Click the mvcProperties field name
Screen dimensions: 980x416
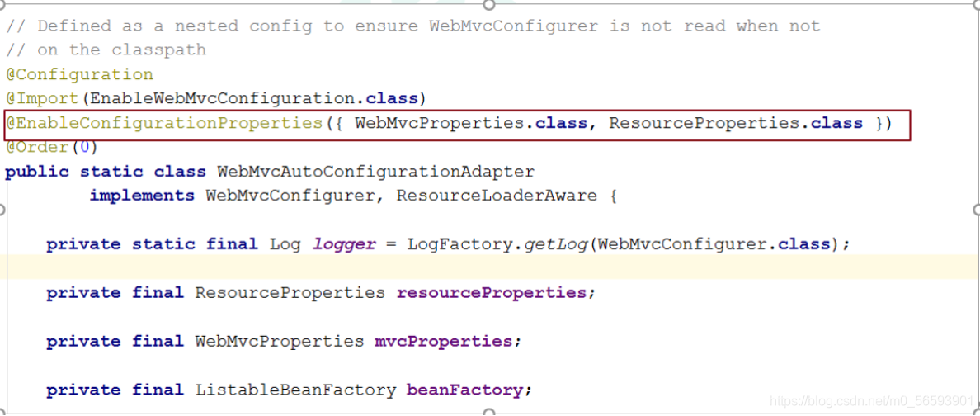click(445, 342)
